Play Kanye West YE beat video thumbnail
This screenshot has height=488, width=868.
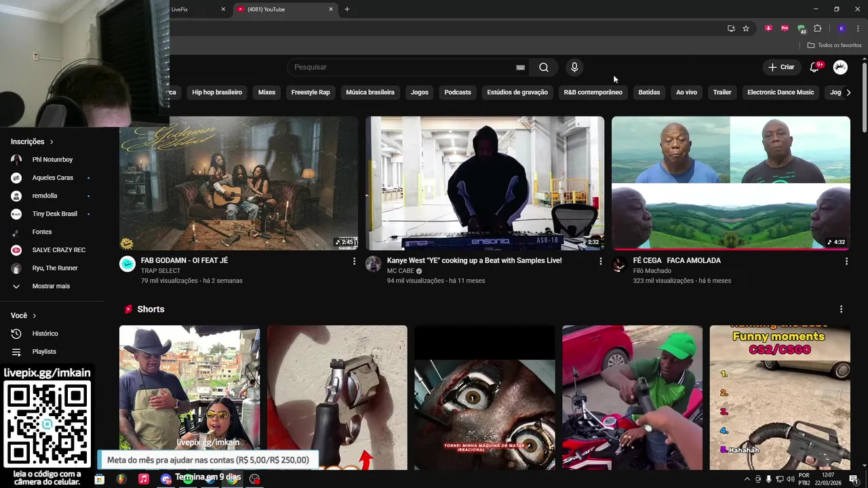[485, 183]
